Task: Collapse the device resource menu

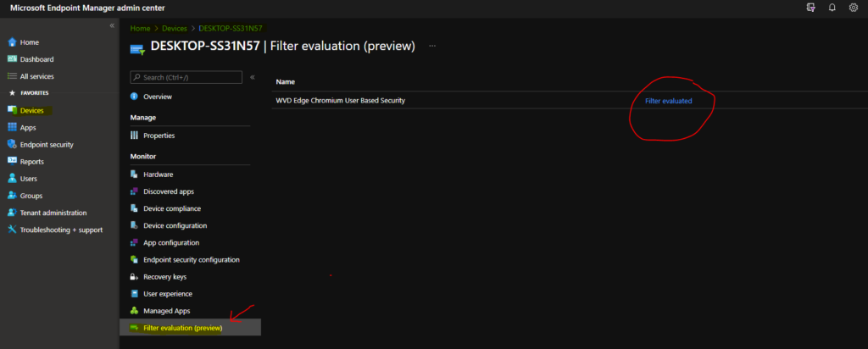Action: [x=253, y=77]
